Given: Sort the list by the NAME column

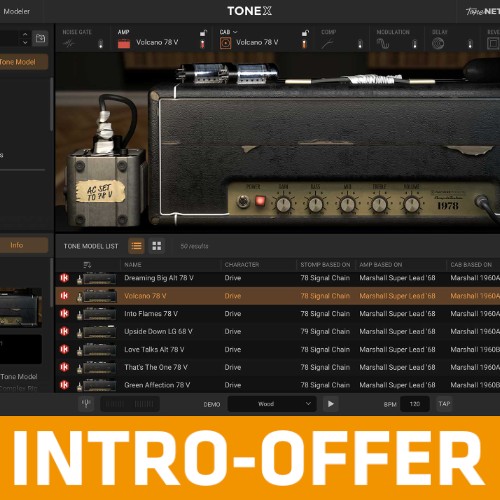Looking at the screenshot, I should (133, 265).
